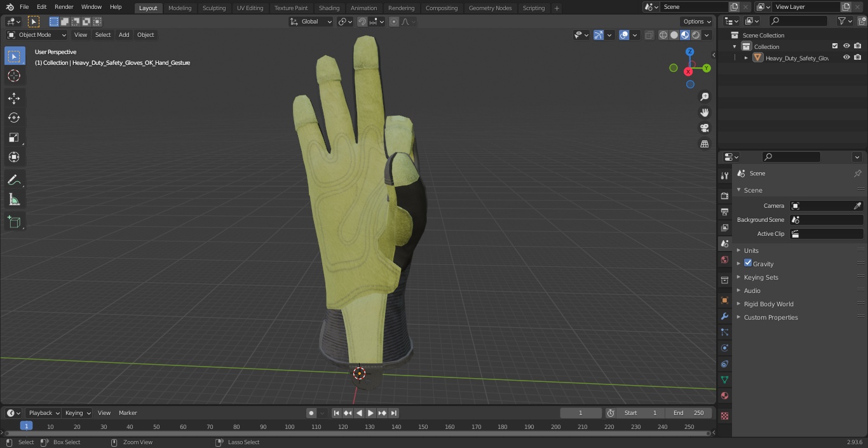Click the viewport zoom magnifier icon

point(704,97)
